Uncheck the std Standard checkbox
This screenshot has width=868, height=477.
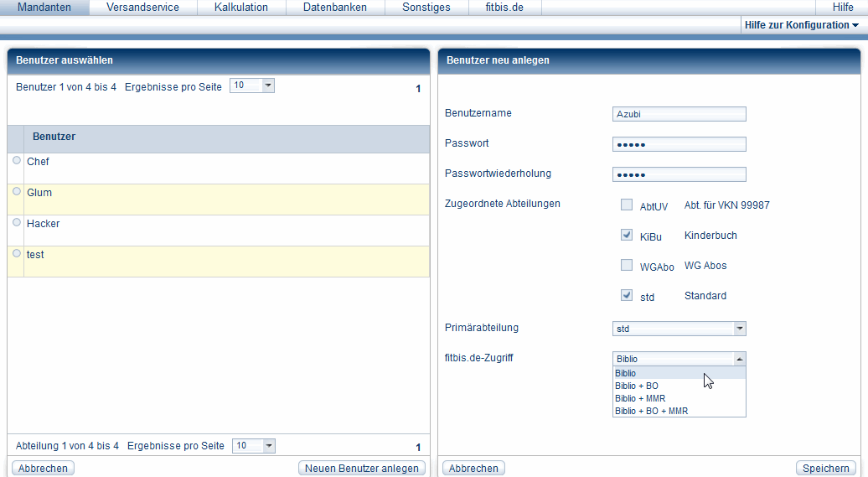click(627, 295)
